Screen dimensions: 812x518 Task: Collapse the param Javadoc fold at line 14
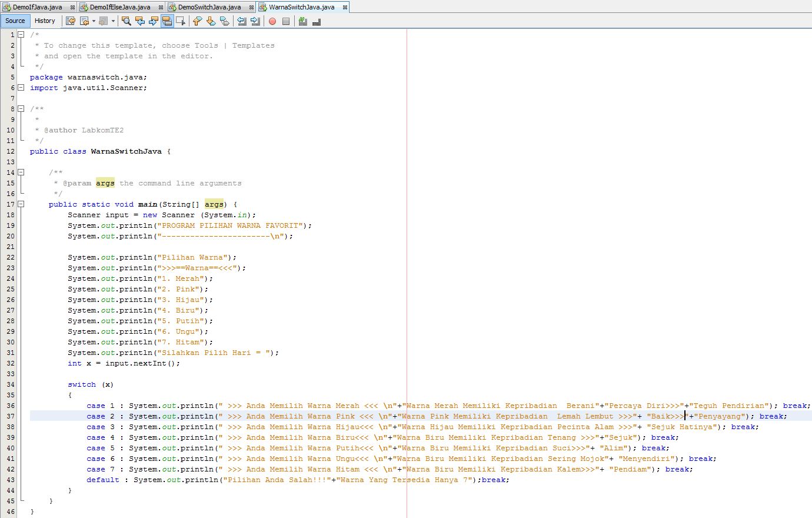21,172
